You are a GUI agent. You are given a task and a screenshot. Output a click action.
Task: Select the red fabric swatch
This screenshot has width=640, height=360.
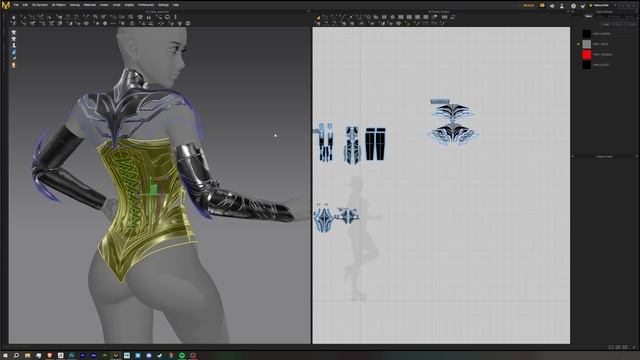pyautogui.click(x=587, y=54)
